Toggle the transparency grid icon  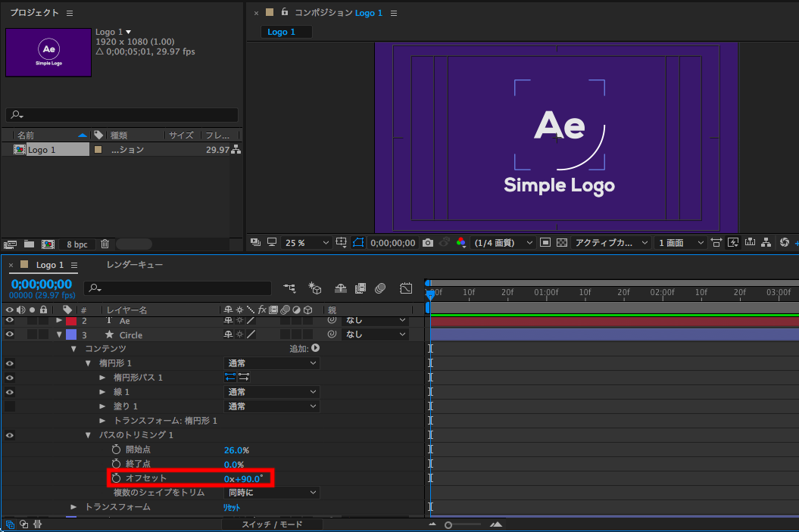(562, 243)
